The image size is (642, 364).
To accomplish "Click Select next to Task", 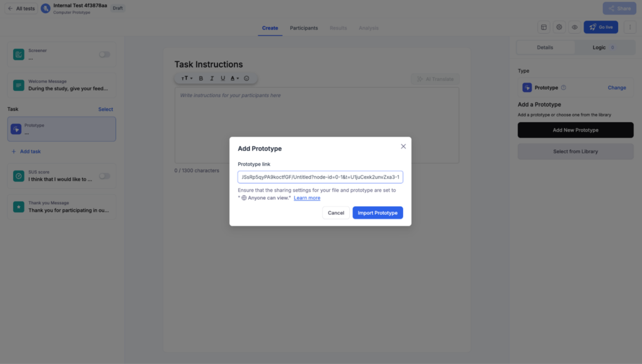I will click(x=105, y=109).
